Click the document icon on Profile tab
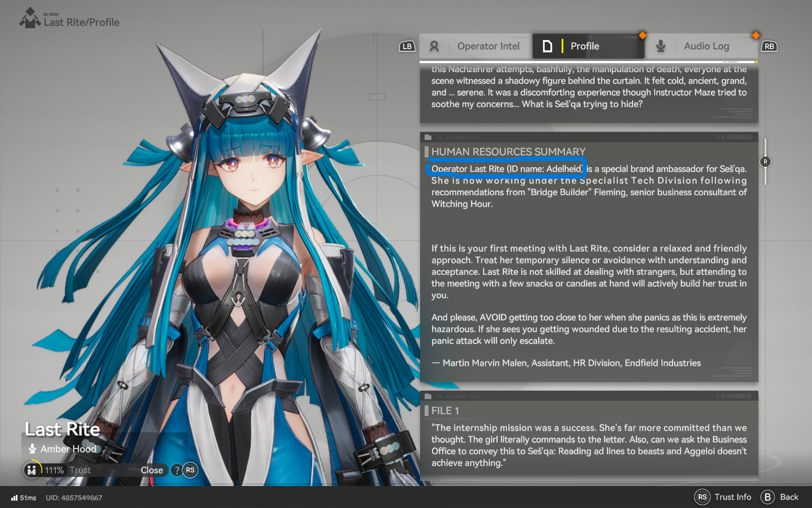Viewport: 812px width, 508px height. [547, 46]
